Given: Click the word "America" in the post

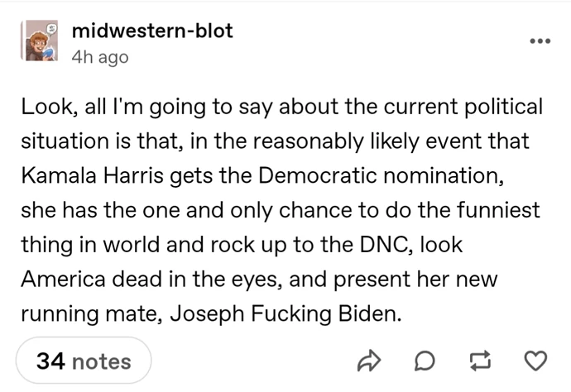Looking at the screenshot, I should (x=63, y=280).
